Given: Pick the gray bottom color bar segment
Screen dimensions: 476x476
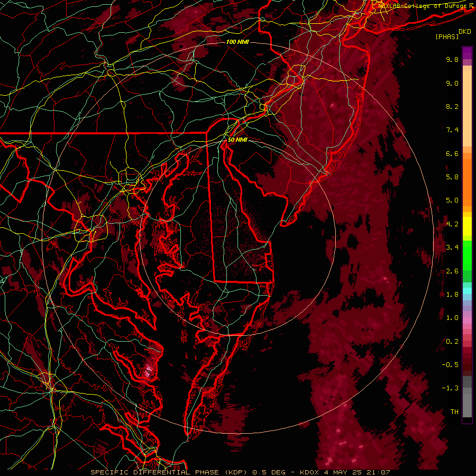Looking at the screenshot, I should pyautogui.click(x=467, y=405).
